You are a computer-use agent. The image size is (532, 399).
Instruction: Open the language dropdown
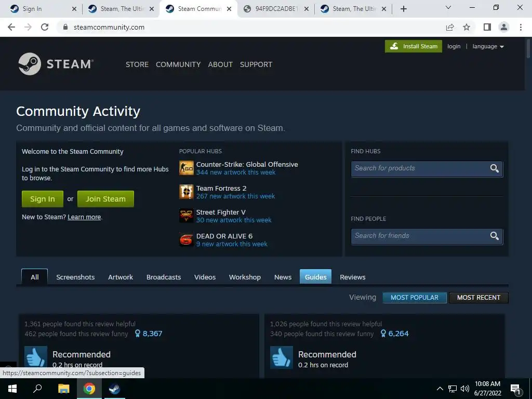pyautogui.click(x=488, y=46)
